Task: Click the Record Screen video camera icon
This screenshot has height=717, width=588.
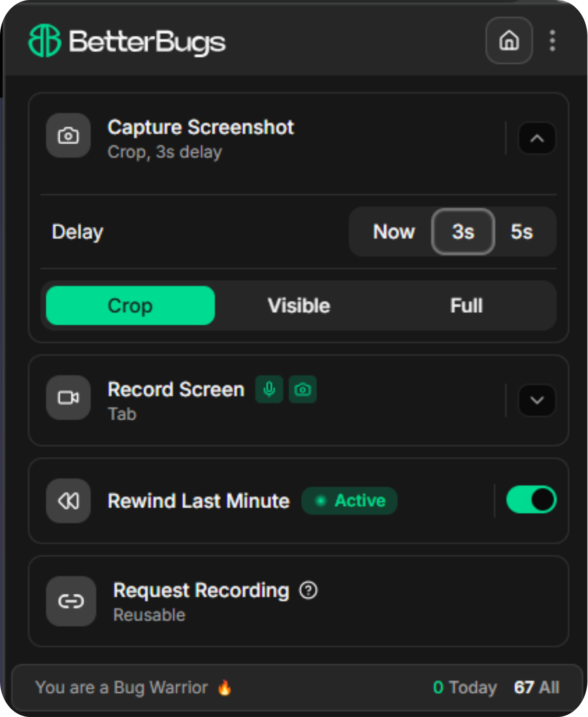Action: click(68, 397)
